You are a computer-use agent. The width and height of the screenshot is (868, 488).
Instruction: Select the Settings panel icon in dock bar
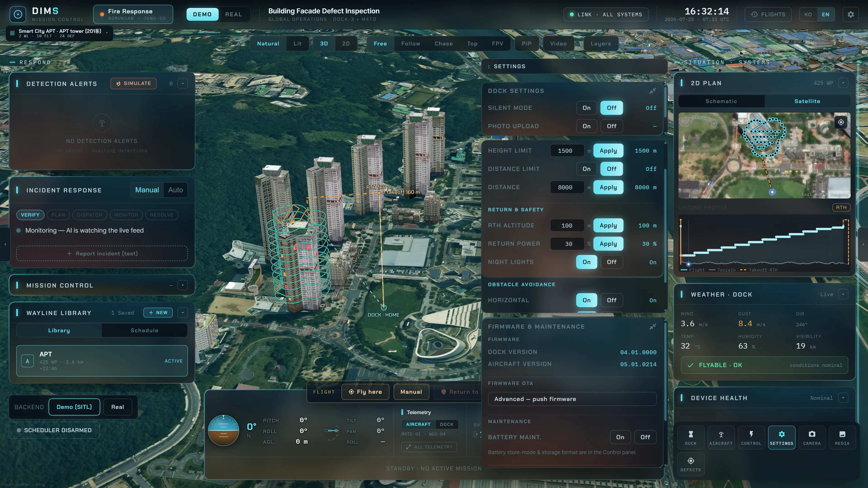point(781,438)
